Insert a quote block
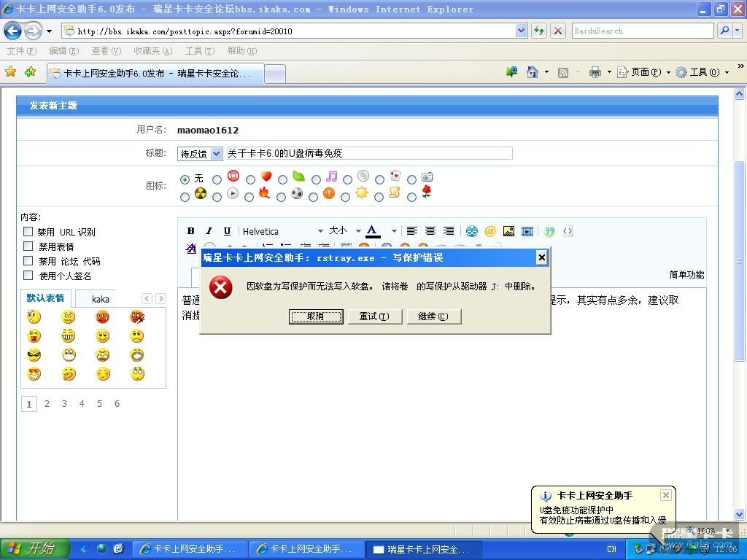This screenshot has width=747, height=560. [549, 231]
